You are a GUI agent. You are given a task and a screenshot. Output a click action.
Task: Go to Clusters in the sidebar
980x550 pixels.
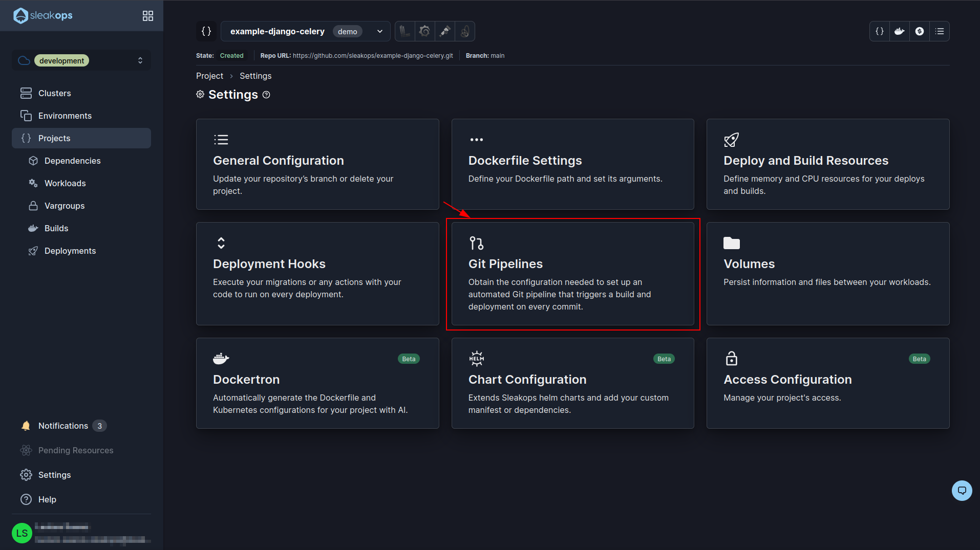click(81, 93)
